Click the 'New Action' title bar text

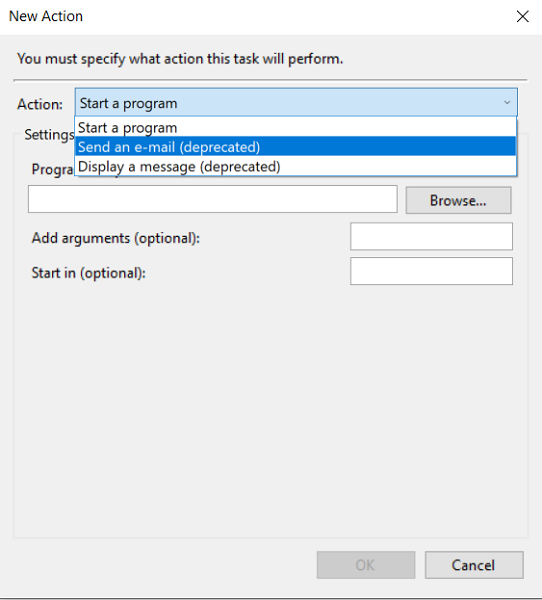tap(46, 16)
